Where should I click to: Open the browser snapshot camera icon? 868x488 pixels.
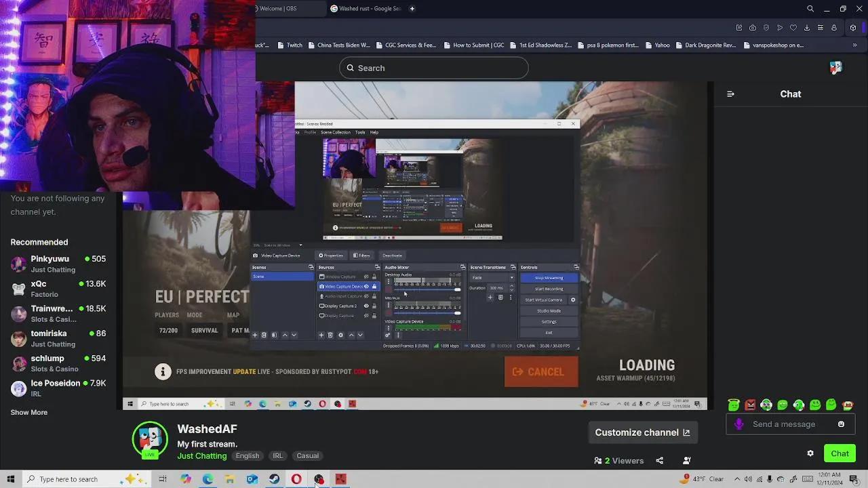coord(753,28)
